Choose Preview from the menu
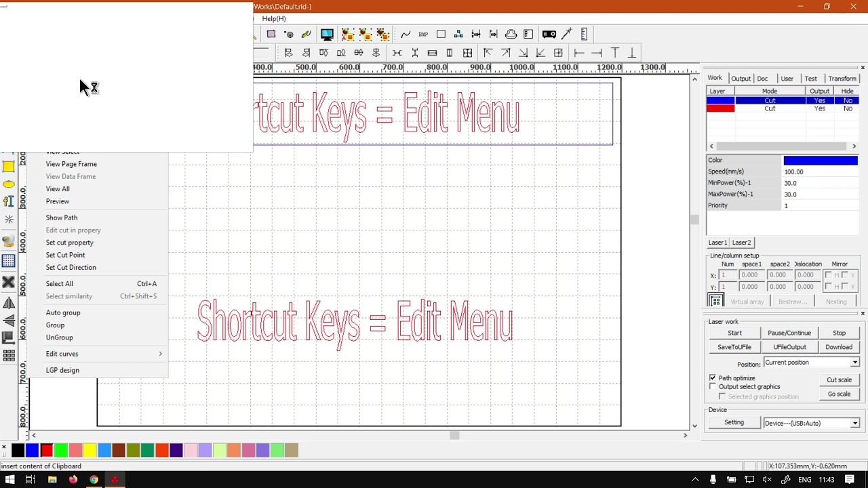The height and width of the screenshot is (488, 868). tap(58, 201)
